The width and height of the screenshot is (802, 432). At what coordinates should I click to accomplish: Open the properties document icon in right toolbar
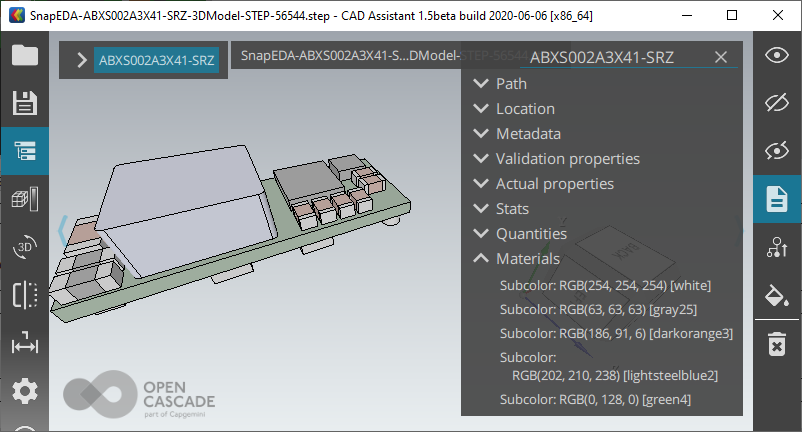click(x=776, y=199)
